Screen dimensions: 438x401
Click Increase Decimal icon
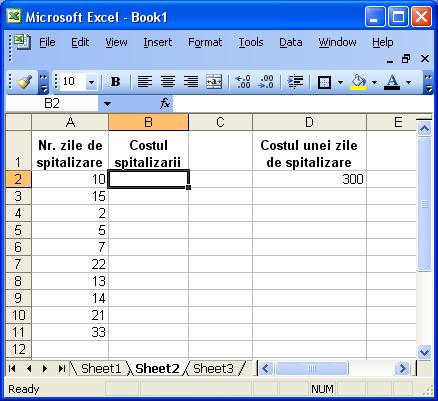[x=243, y=82]
